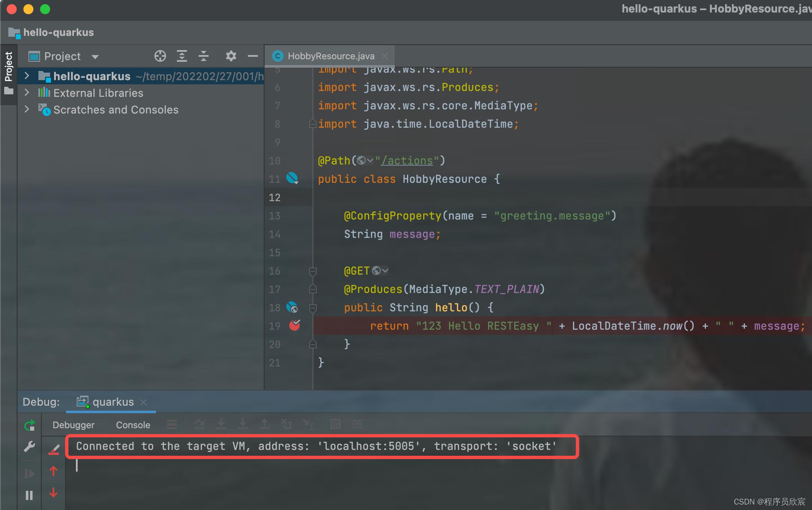Expand the hello-quarkus project node

point(27,76)
